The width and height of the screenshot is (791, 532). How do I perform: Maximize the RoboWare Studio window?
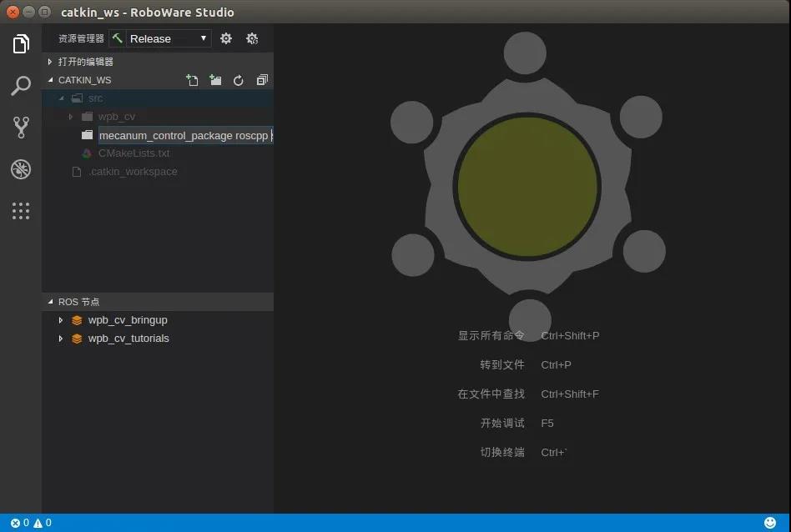(44, 12)
